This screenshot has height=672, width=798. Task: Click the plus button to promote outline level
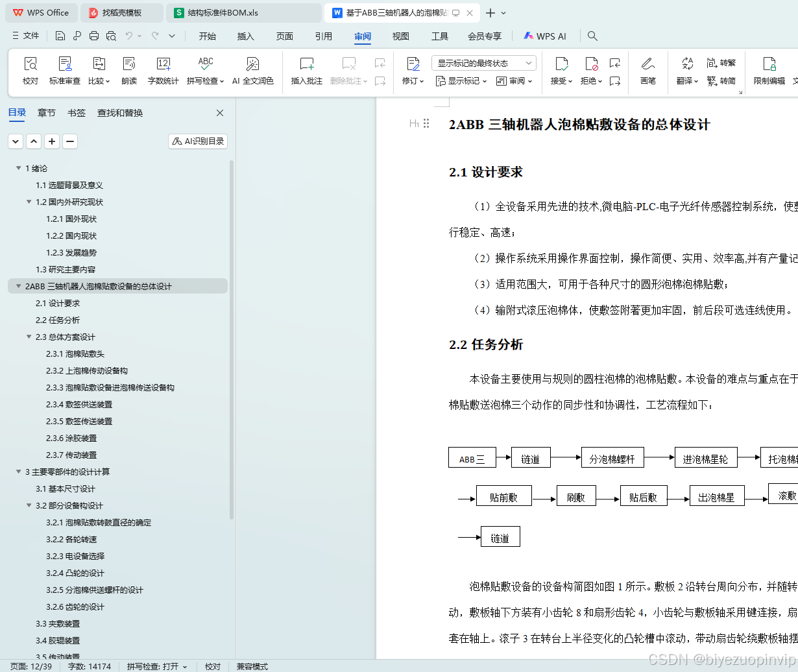click(x=52, y=141)
